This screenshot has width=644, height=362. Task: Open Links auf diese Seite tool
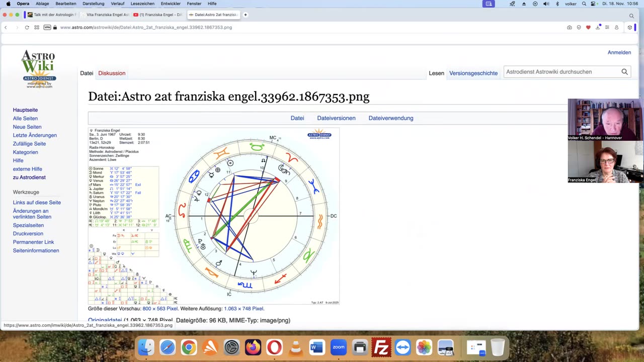[37, 203]
